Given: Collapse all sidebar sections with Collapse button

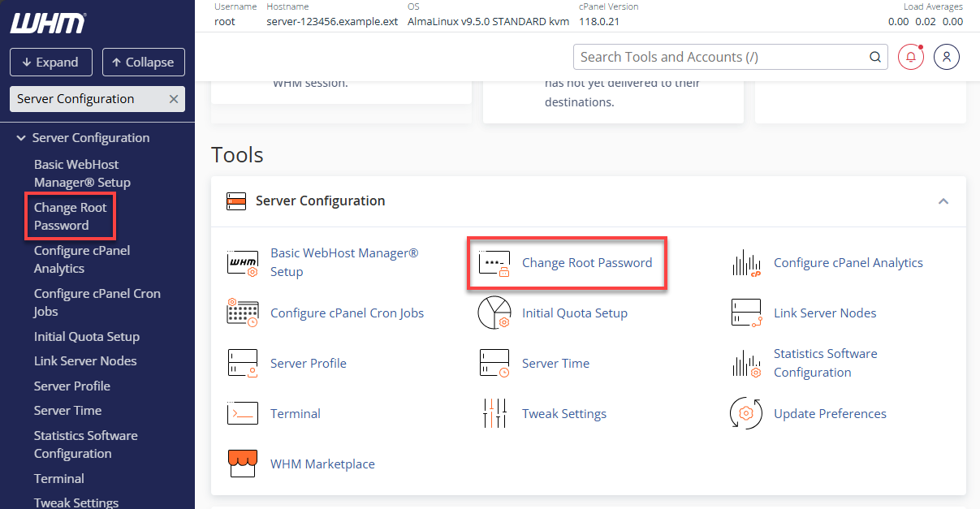Looking at the screenshot, I should [x=143, y=62].
